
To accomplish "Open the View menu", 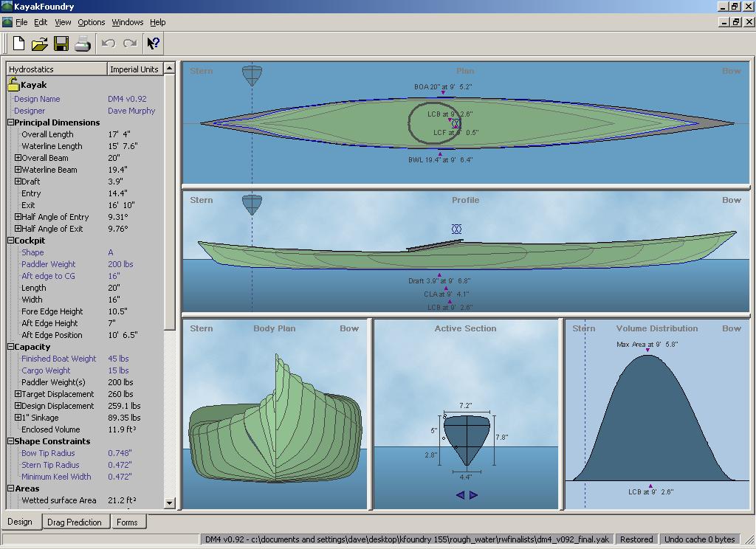I will pyautogui.click(x=63, y=22).
